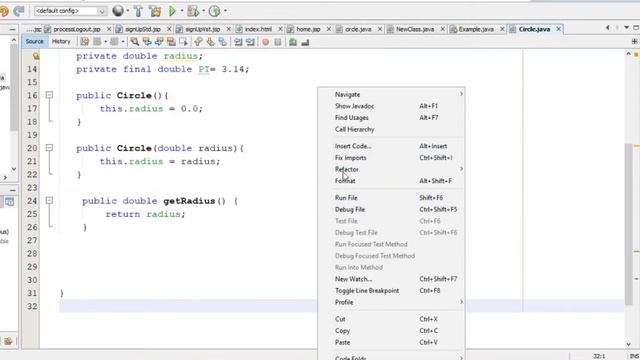Image resolution: width=640 pixels, height=360 pixels.
Task: Go to Previous Bookmark icon
Action: (x=198, y=42)
